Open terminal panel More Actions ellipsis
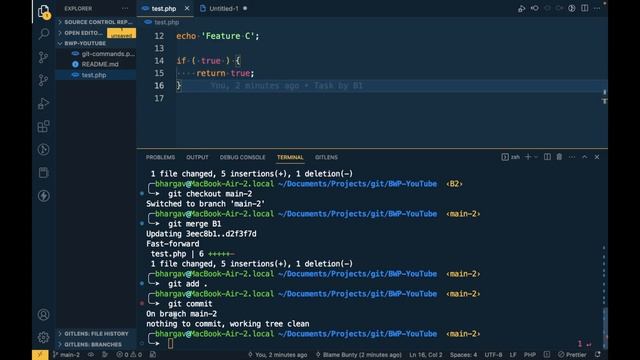The height and width of the screenshot is (360, 640). [572, 157]
